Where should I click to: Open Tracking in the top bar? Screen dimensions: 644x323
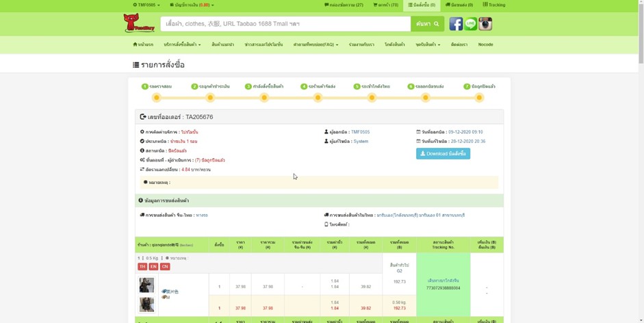493,5
